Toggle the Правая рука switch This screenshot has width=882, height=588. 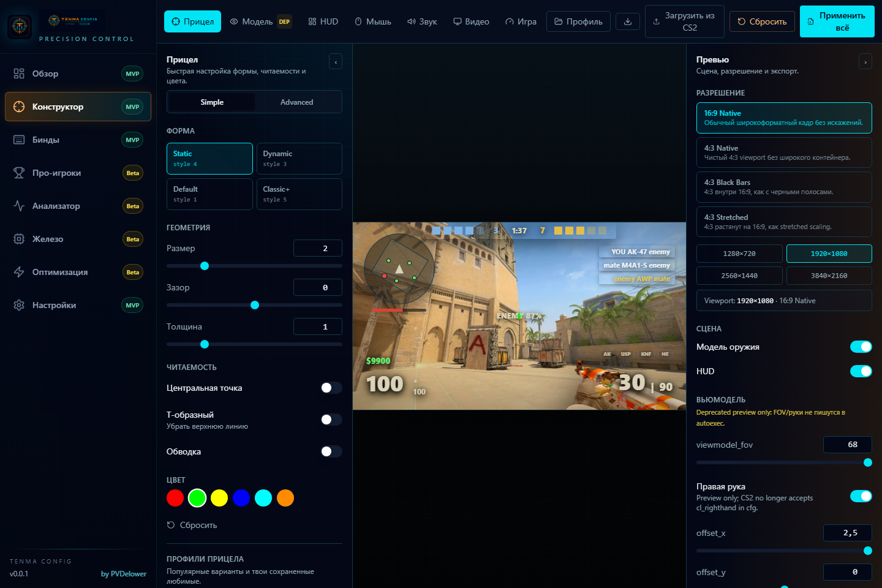click(x=861, y=496)
